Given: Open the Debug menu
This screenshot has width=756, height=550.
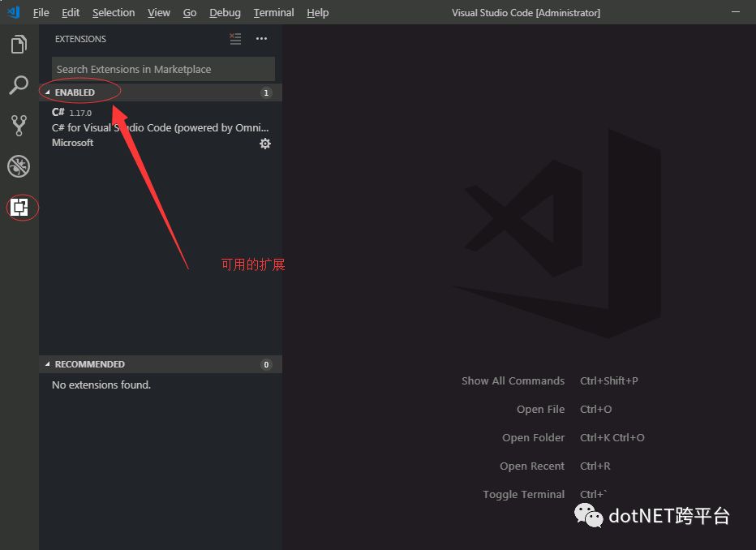Looking at the screenshot, I should (x=225, y=12).
